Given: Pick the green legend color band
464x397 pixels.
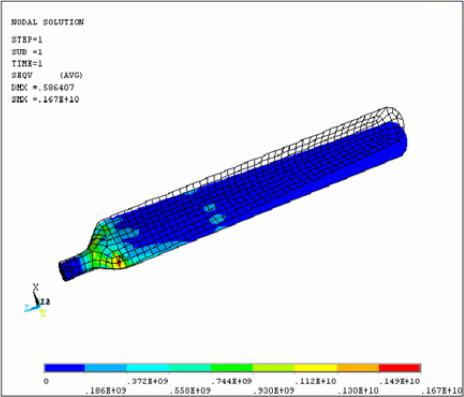Looking at the screenshot, I should tap(232, 368).
